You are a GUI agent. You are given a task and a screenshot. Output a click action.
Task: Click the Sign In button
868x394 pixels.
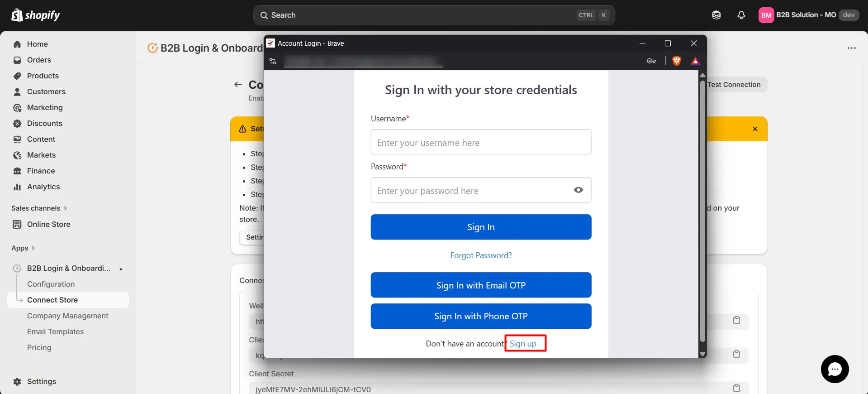[480, 227]
